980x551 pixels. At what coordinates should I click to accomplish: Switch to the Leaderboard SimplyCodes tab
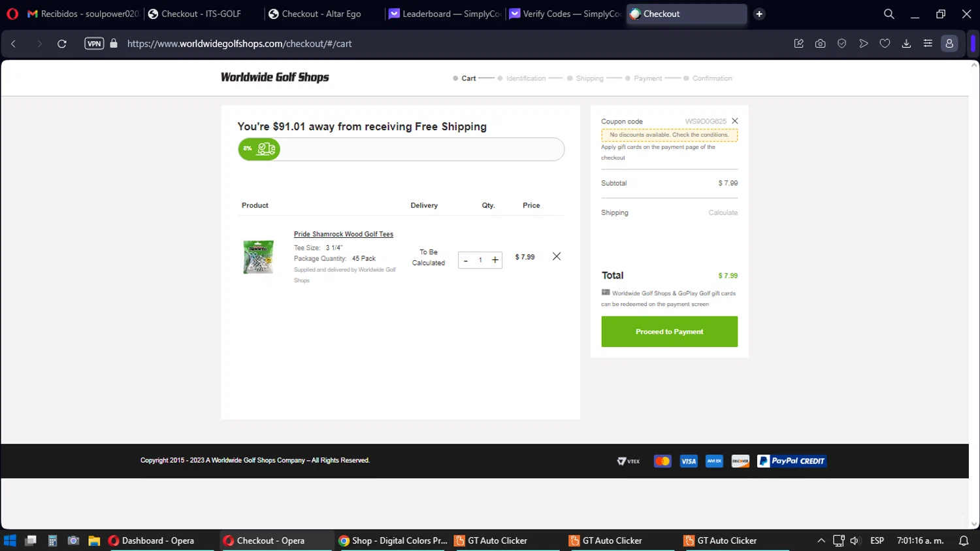[x=445, y=14]
